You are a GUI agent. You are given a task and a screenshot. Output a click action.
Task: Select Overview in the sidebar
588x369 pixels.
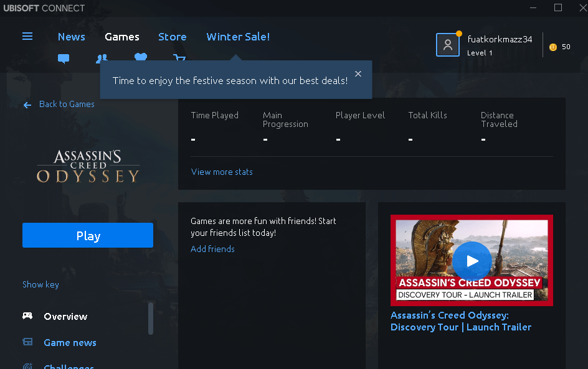point(65,317)
